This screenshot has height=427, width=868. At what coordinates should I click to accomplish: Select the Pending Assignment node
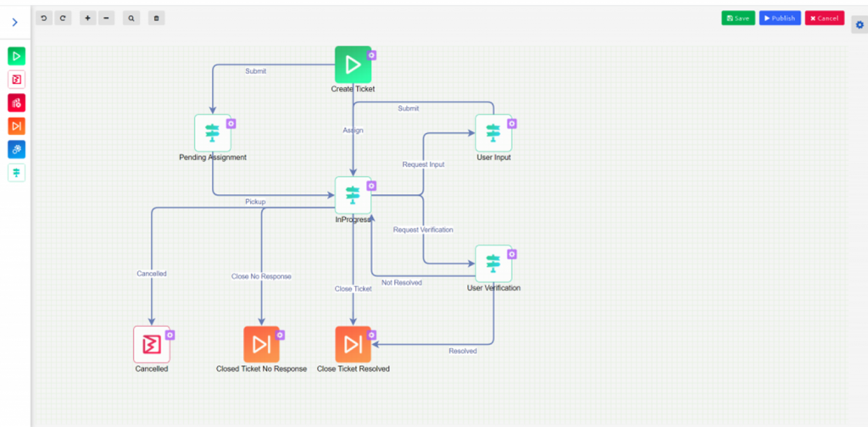(213, 133)
